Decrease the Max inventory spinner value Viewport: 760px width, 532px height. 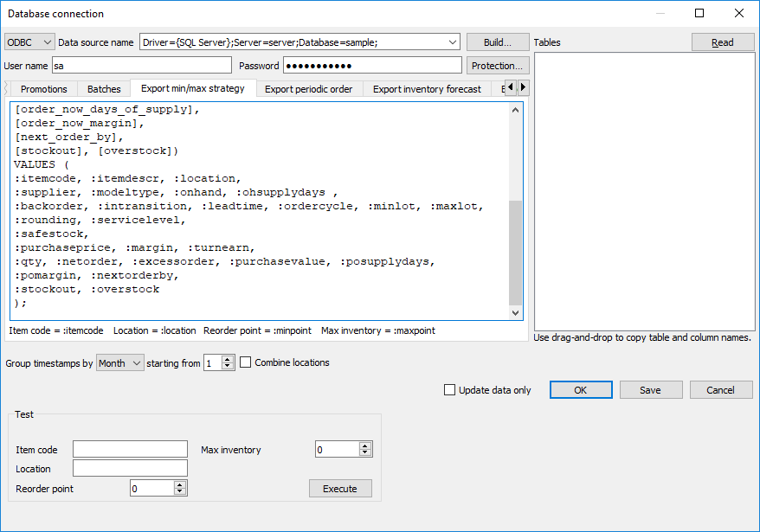tap(365, 453)
